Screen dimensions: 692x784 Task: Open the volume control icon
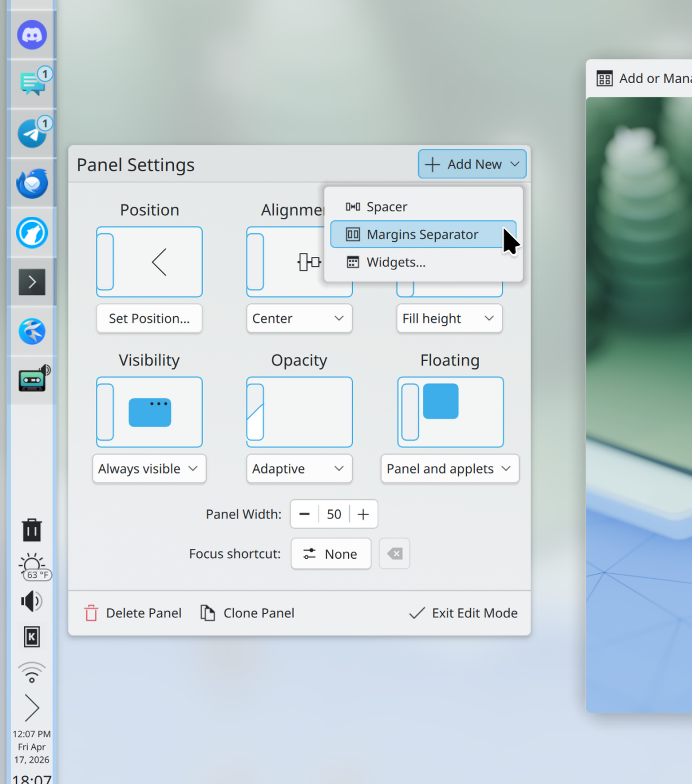[x=32, y=601]
